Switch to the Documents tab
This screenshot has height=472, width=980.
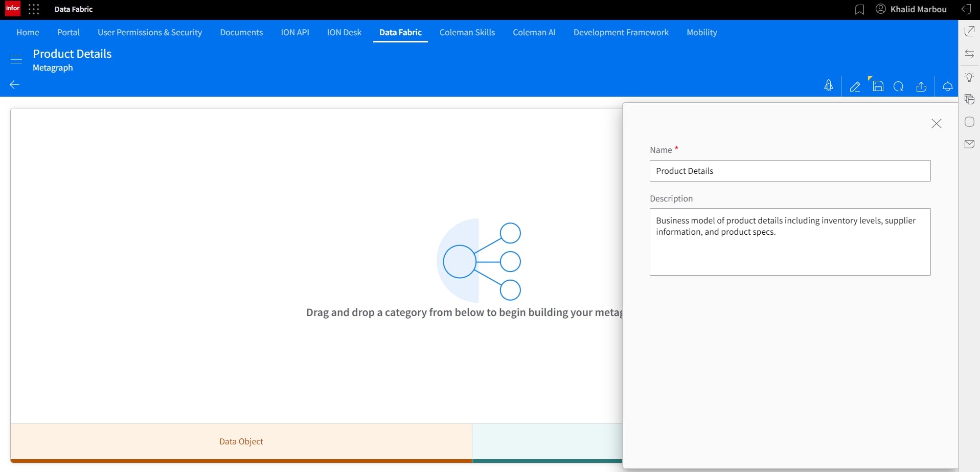[241, 32]
